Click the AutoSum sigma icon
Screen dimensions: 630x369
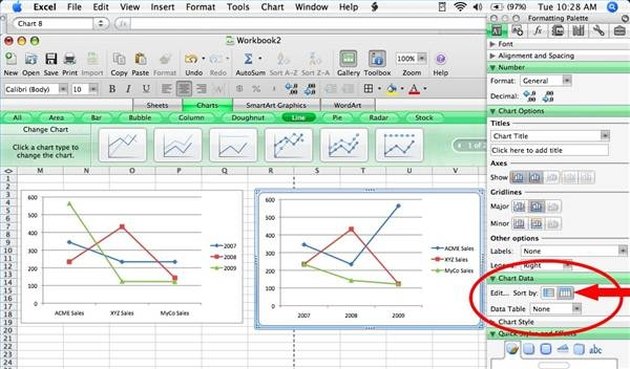[x=249, y=59]
